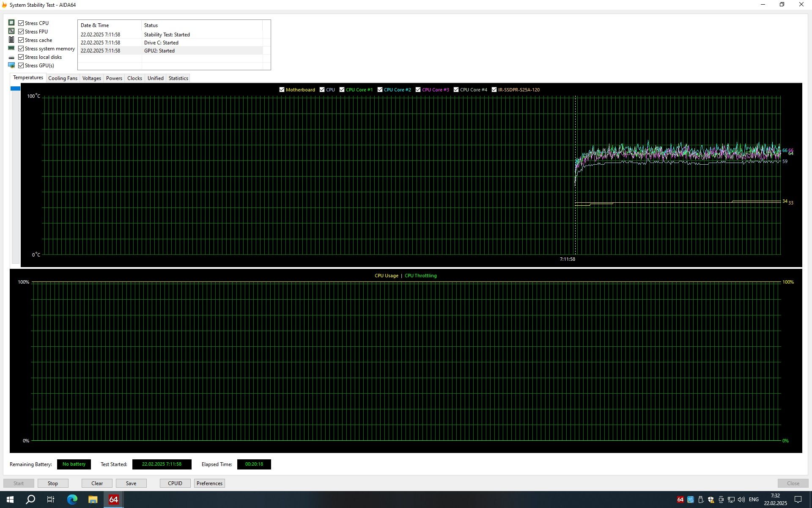Open taskbar Search
This screenshot has width=812, height=508.
click(x=30, y=500)
